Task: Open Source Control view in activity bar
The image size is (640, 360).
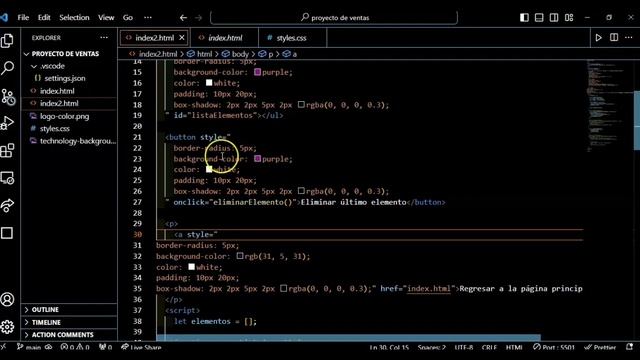Action: point(7,97)
